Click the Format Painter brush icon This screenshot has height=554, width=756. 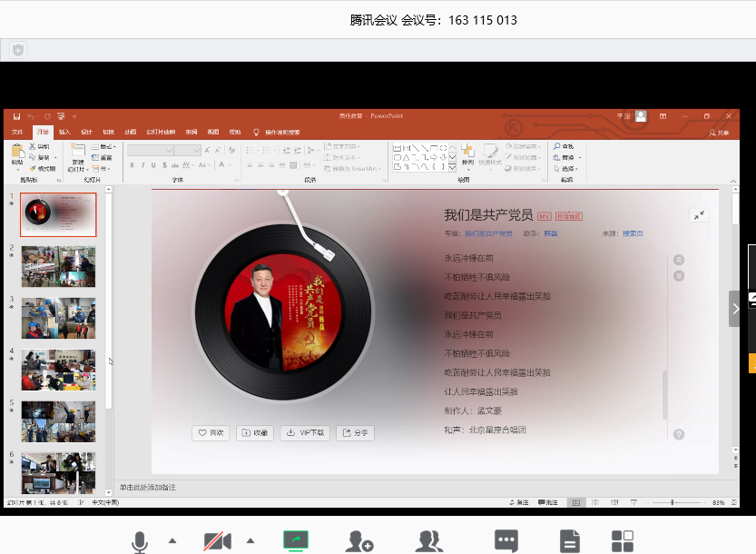33,168
